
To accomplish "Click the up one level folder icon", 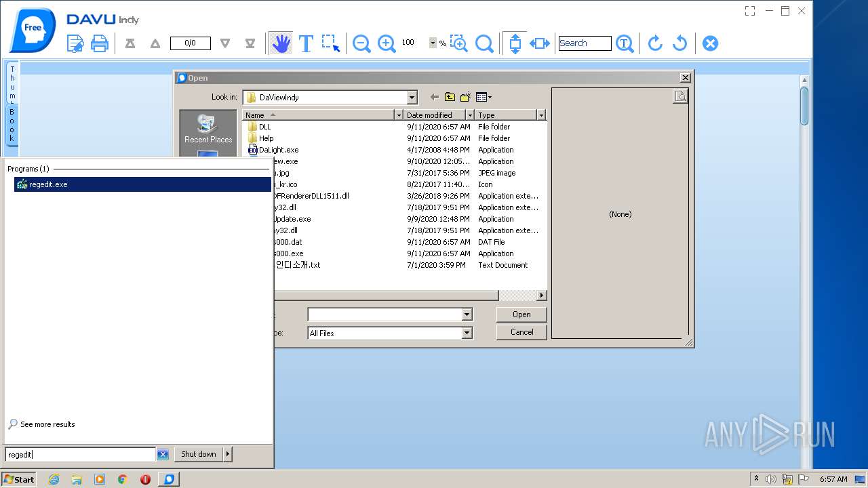I will [x=450, y=97].
